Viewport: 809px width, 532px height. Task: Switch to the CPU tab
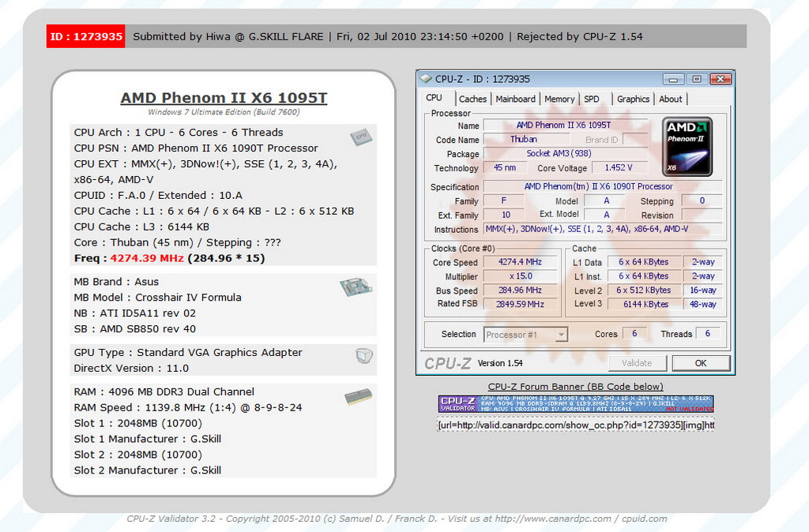434,98
